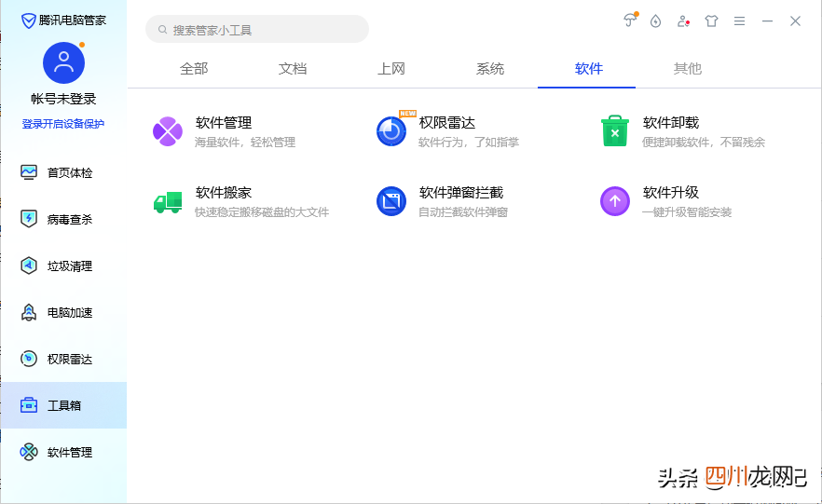The height and width of the screenshot is (504, 822).
Task: Switch to the 系统 tab
Action: pos(490,69)
